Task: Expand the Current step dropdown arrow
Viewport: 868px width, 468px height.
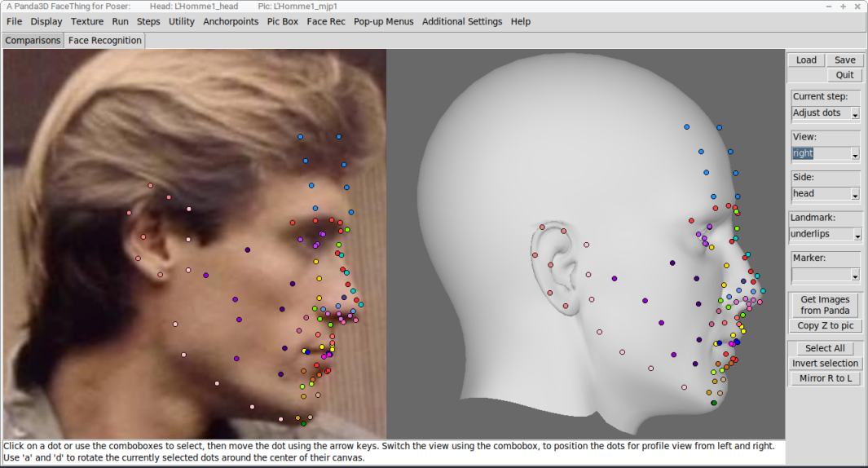Action: point(855,113)
